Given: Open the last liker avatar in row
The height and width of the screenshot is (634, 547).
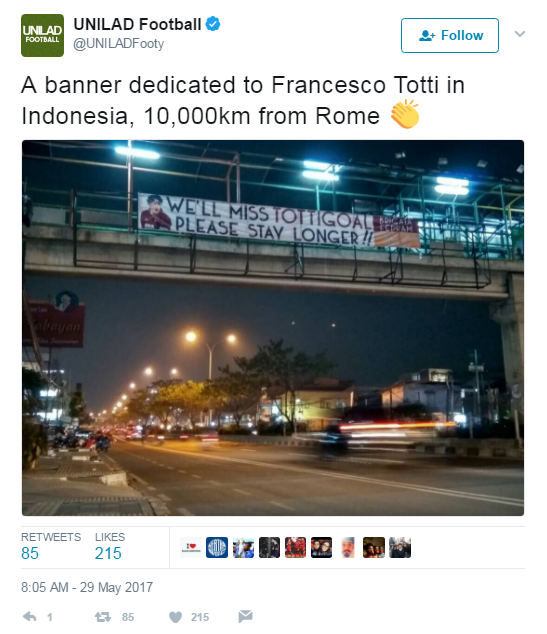Looking at the screenshot, I should pyautogui.click(x=400, y=547).
